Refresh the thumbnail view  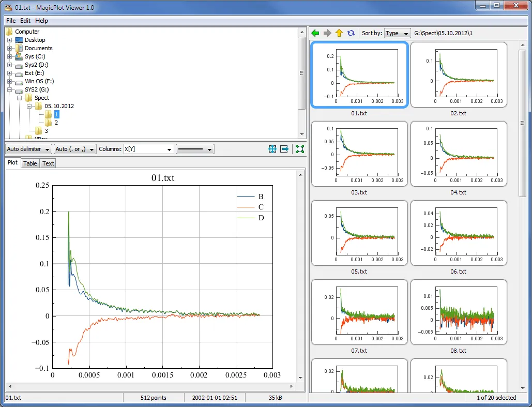[351, 33]
